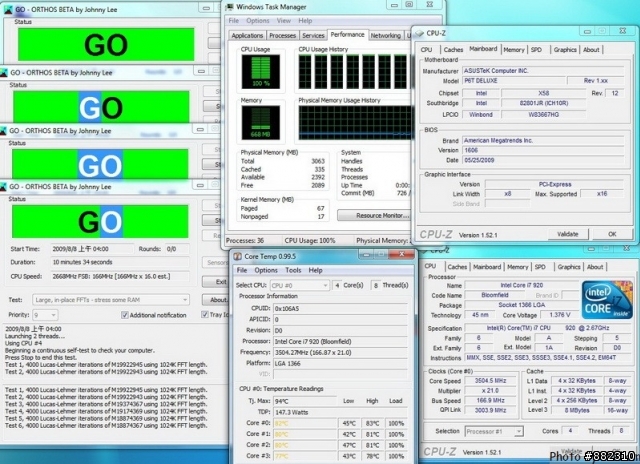Open the File menu in Core Temp
Viewport: 640px width, 464px height.
242,270
